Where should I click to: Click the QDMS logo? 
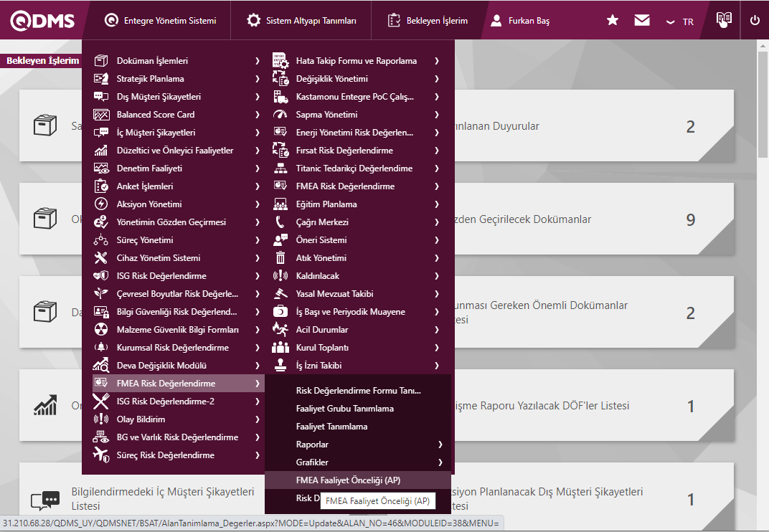point(42,21)
